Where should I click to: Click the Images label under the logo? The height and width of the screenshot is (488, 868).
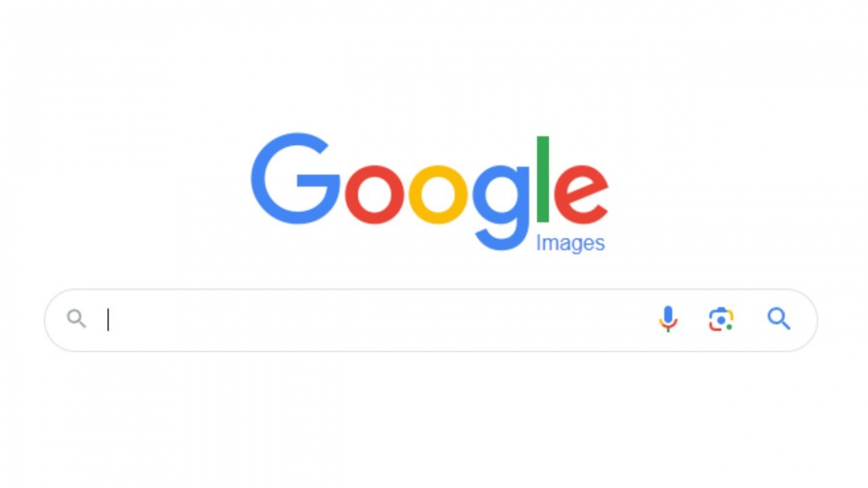(x=570, y=243)
